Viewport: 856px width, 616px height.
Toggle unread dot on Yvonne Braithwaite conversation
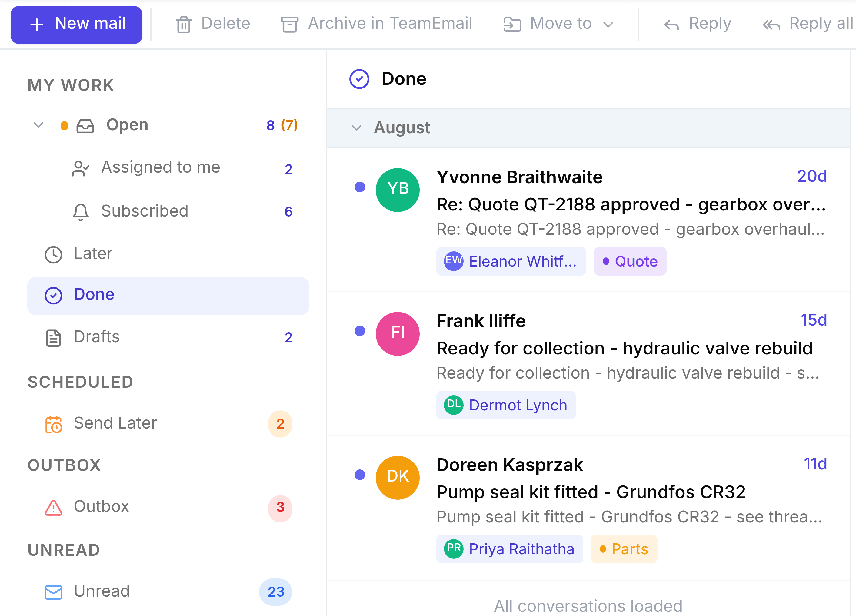pos(360,187)
